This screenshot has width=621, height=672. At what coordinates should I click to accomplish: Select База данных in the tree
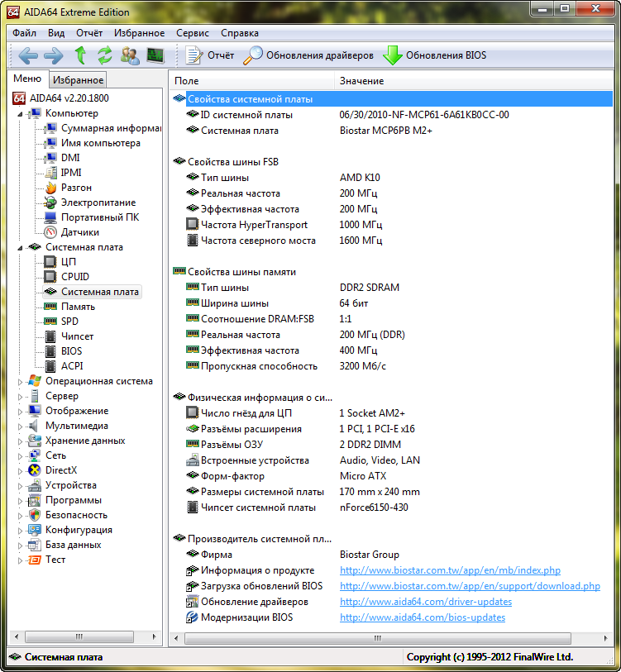click(x=74, y=545)
